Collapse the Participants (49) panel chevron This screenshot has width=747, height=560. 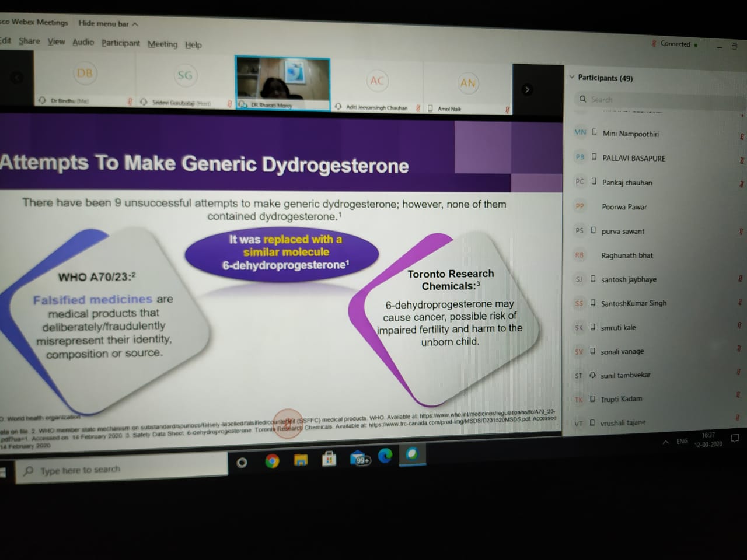(572, 77)
